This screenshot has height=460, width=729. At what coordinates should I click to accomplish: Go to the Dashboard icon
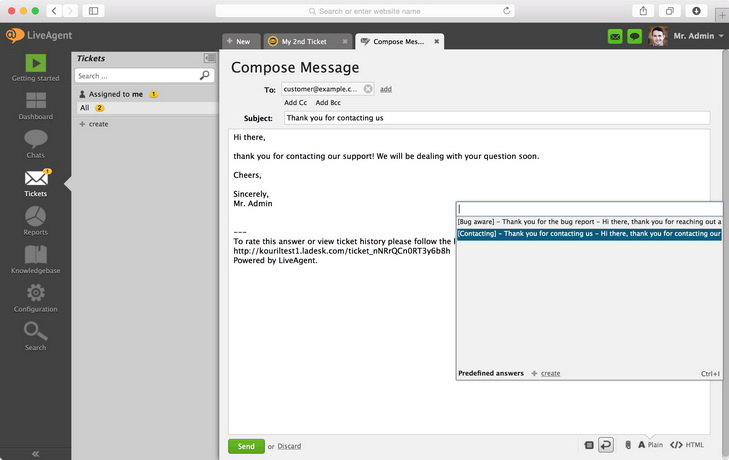click(35, 104)
